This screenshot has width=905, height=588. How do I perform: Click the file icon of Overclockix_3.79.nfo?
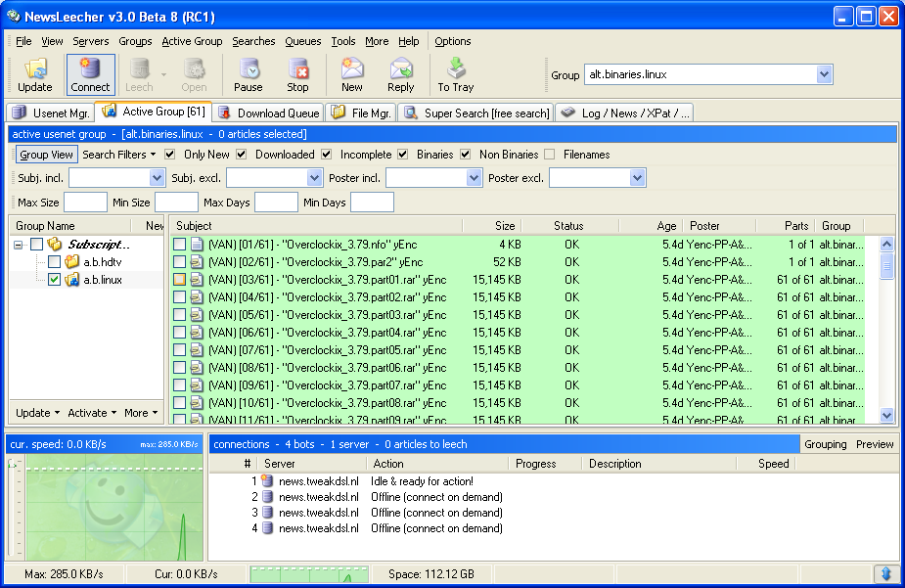197,244
